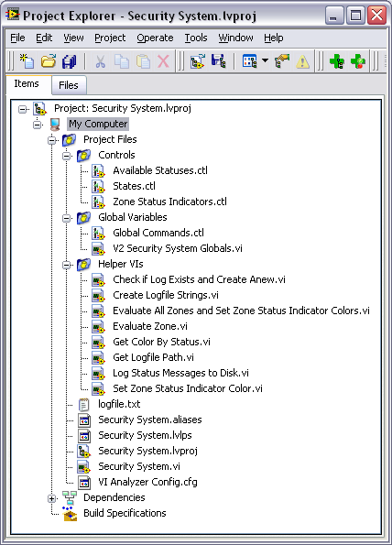
Task: Open a project with the folder icon
Action: coord(49,61)
